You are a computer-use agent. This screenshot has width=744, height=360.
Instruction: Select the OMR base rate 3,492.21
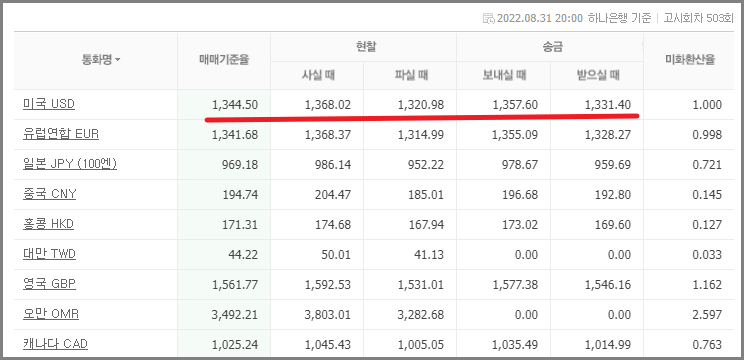click(x=235, y=315)
